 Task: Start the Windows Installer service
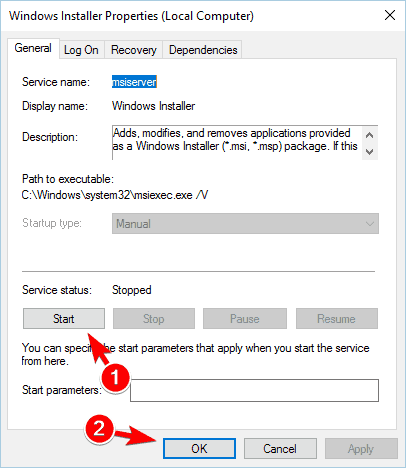64,319
